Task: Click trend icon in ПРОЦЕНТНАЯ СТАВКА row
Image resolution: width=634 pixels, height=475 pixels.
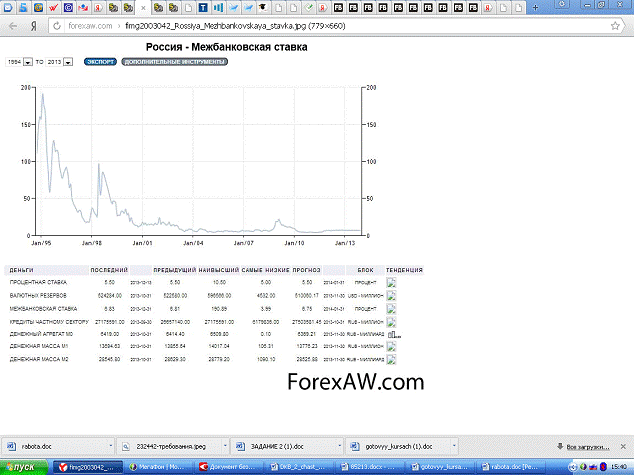Action: pyautogui.click(x=391, y=283)
